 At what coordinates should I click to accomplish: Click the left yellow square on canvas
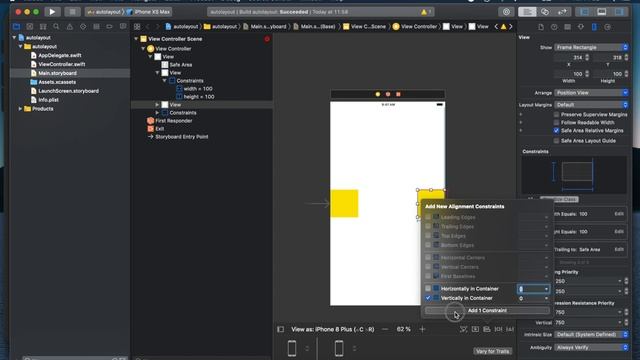coord(344,203)
